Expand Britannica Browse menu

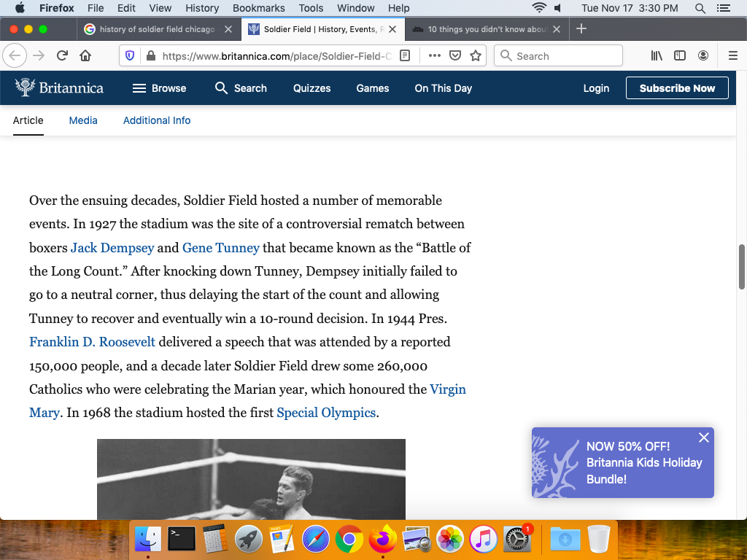[x=159, y=88]
